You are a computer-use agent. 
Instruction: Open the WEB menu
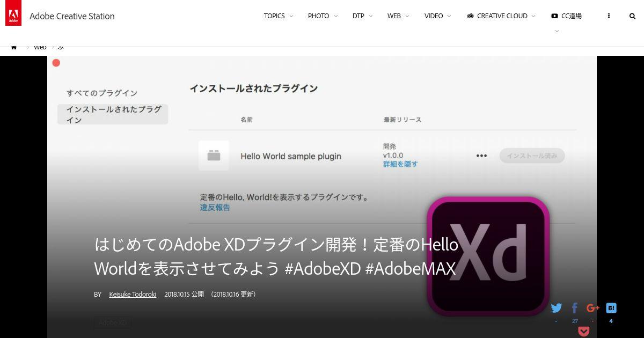click(x=394, y=16)
